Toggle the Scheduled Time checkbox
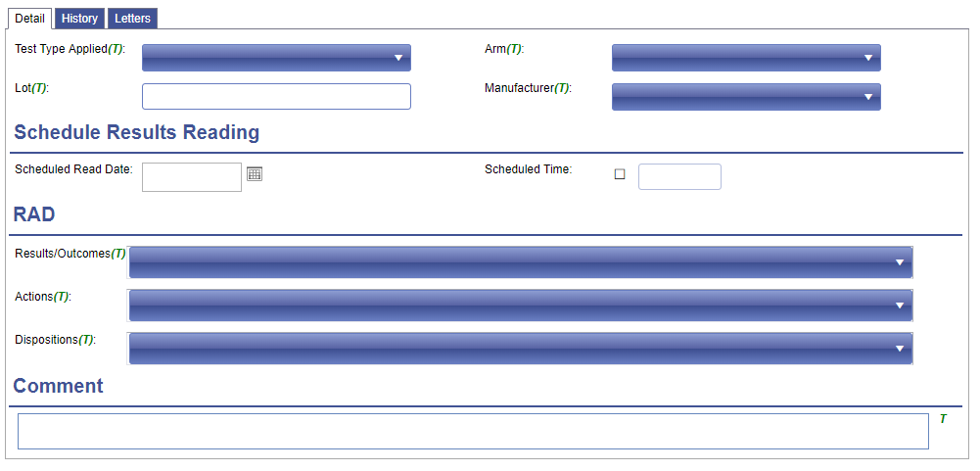The image size is (980, 471). coord(620,174)
